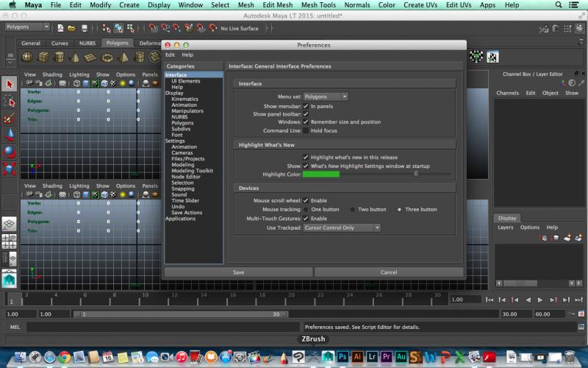This screenshot has width=588, height=368.
Task: Pick the Lasso select tool
Action: [9, 101]
